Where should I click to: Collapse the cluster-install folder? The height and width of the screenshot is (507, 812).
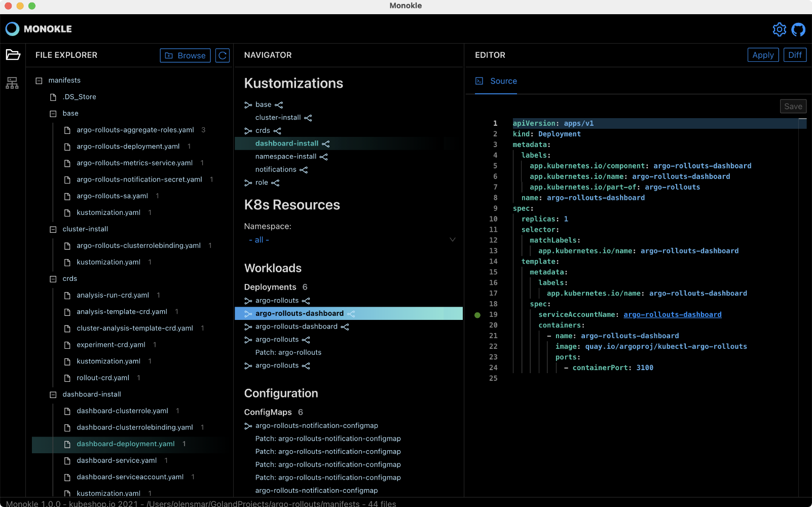click(53, 229)
